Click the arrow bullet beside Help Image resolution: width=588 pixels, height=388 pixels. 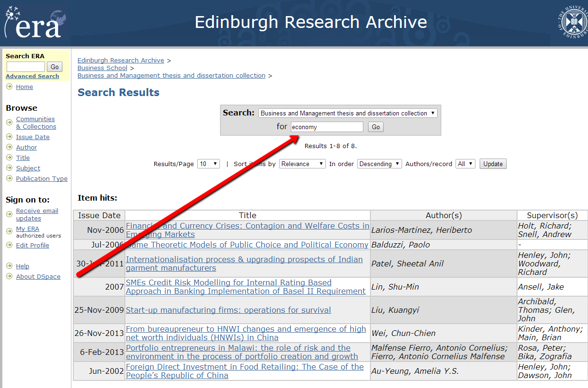9,266
